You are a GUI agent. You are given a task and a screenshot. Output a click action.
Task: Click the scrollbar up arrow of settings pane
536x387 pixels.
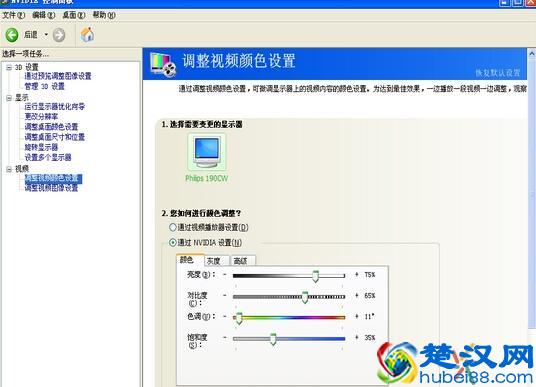[532, 54]
